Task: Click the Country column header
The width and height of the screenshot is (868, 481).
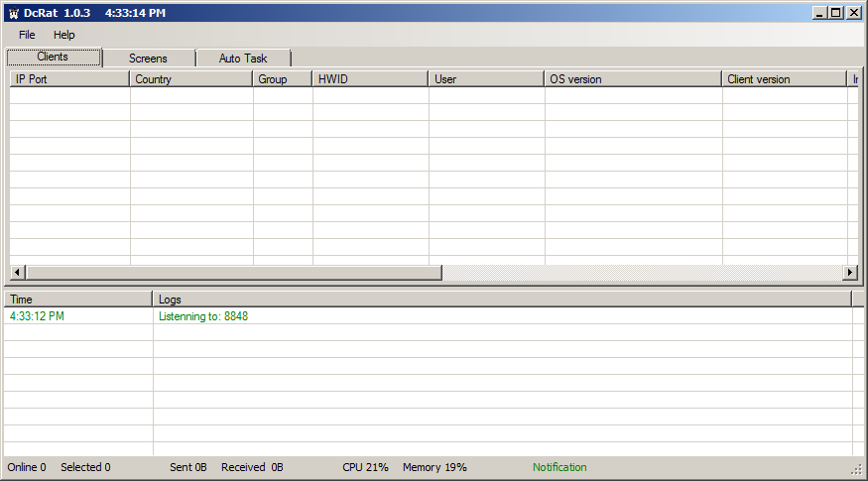Action: tap(190, 79)
